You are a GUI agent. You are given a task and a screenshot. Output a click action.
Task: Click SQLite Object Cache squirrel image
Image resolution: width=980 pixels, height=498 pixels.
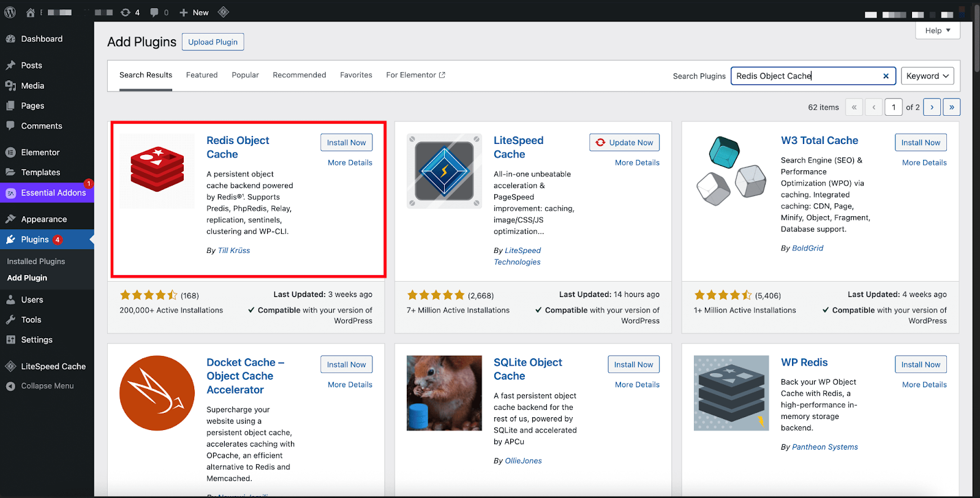tap(444, 393)
